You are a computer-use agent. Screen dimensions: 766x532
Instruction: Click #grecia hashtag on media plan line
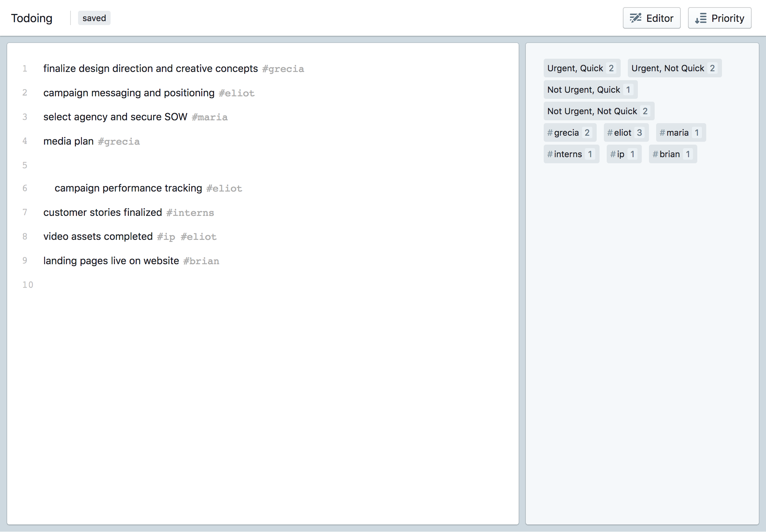pyautogui.click(x=119, y=141)
